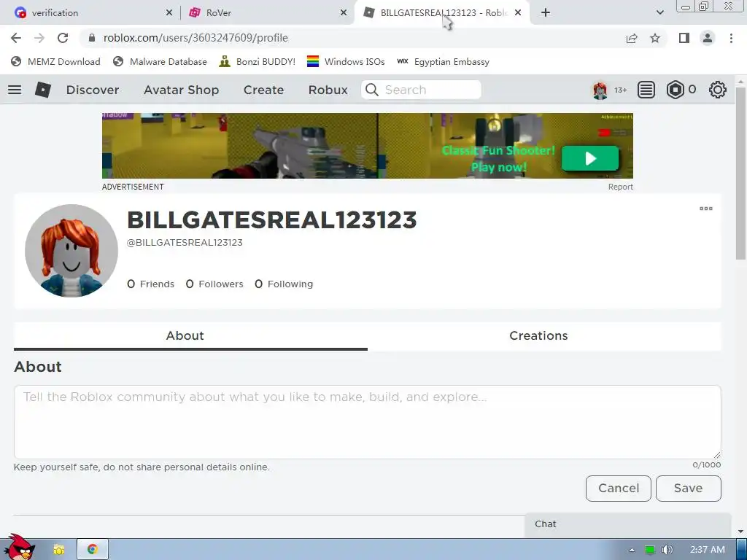Click the padlock site info icon
Image resolution: width=747 pixels, height=560 pixels.
(92, 38)
